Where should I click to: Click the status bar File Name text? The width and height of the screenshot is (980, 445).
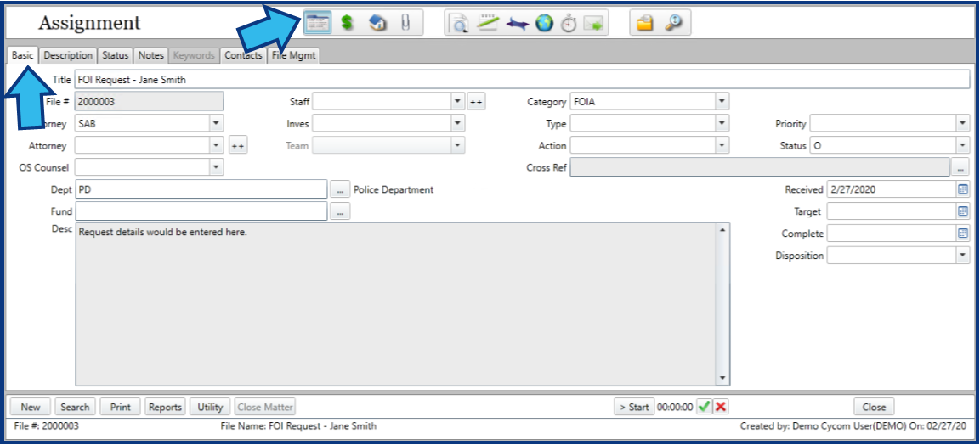298,426
